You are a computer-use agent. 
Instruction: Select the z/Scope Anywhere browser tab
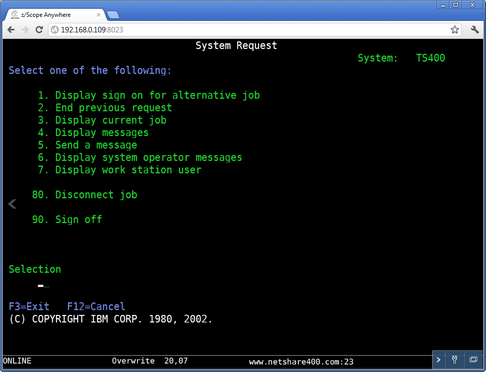coord(55,15)
